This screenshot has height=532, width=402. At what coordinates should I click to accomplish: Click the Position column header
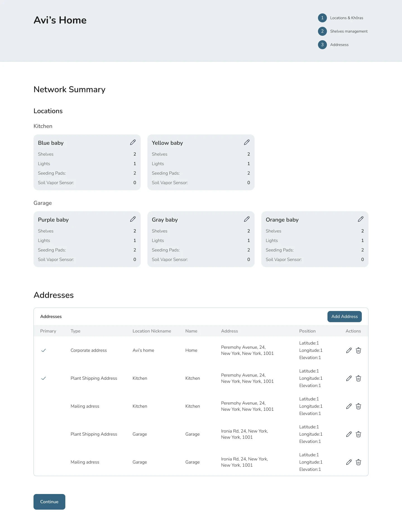coord(307,331)
